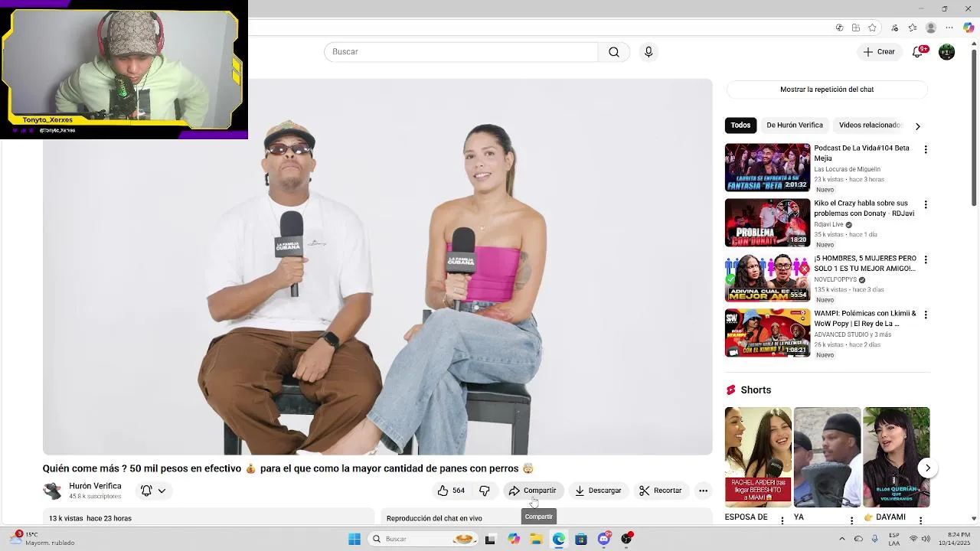Select the Videos relacionados filter chip
The width and height of the screenshot is (980, 551).
click(x=870, y=126)
